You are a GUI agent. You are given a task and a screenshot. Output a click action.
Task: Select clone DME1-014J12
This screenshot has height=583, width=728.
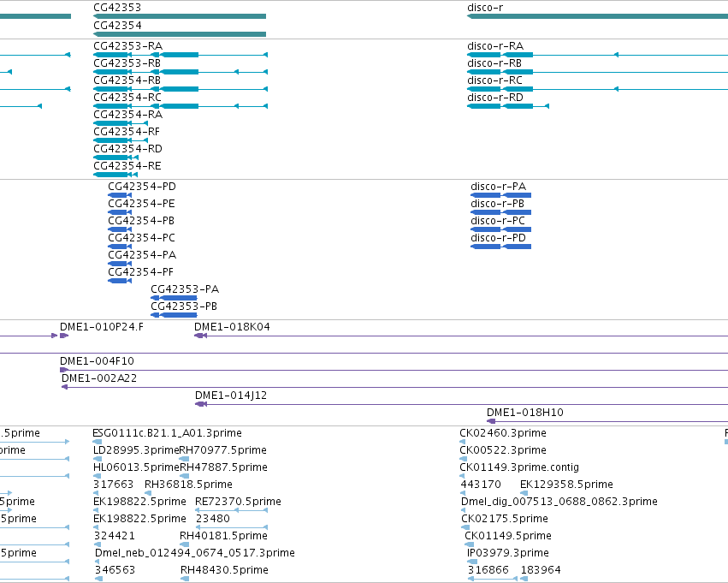coord(461,405)
